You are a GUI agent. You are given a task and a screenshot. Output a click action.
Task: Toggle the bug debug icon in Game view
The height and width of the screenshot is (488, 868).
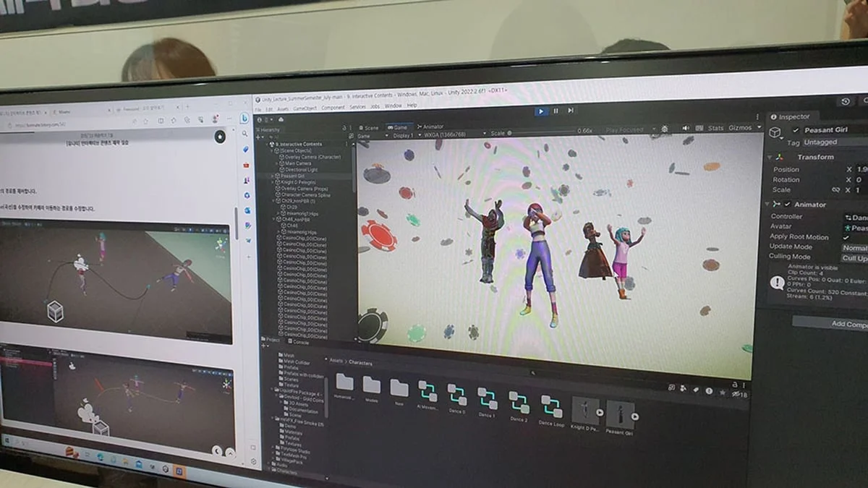(x=665, y=129)
